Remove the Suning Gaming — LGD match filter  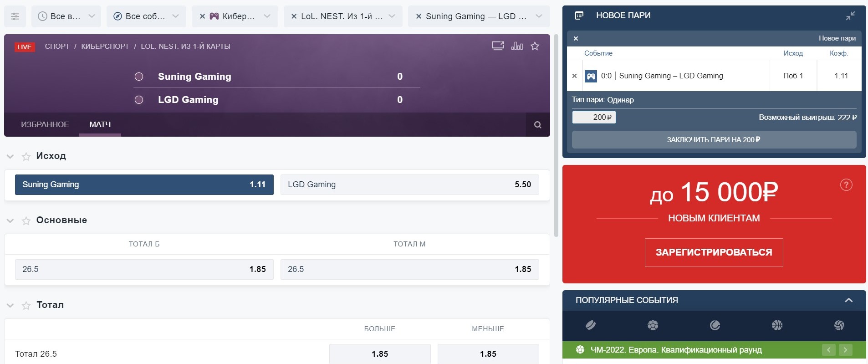tap(419, 16)
